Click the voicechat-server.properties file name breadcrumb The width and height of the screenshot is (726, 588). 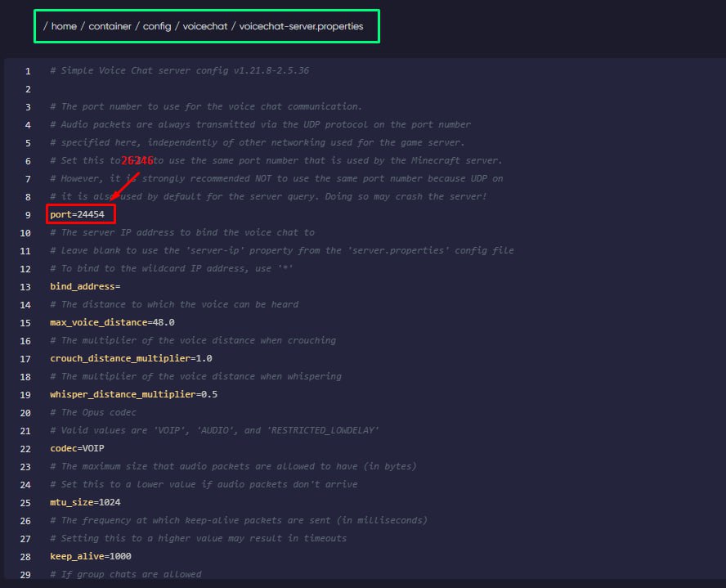[301, 26]
